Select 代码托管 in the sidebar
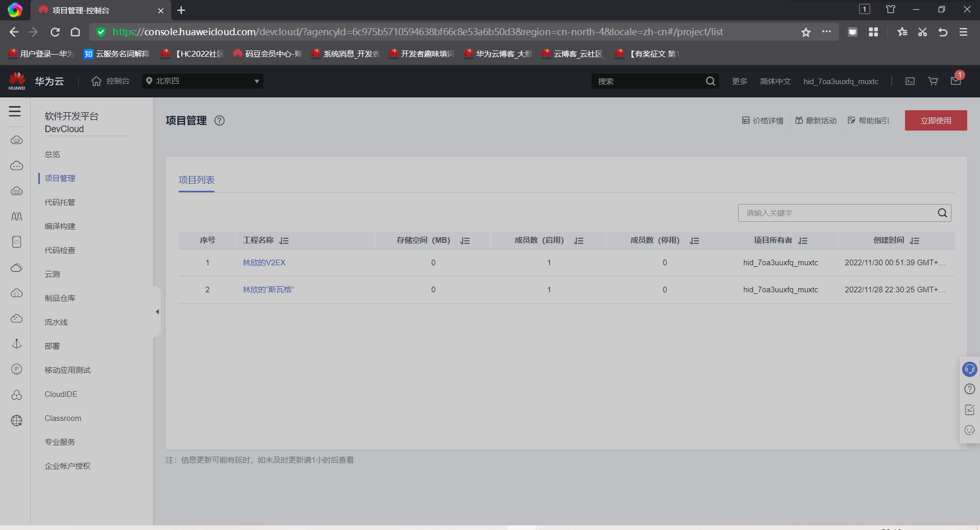Viewport: 980px width, 530px height. [60, 202]
